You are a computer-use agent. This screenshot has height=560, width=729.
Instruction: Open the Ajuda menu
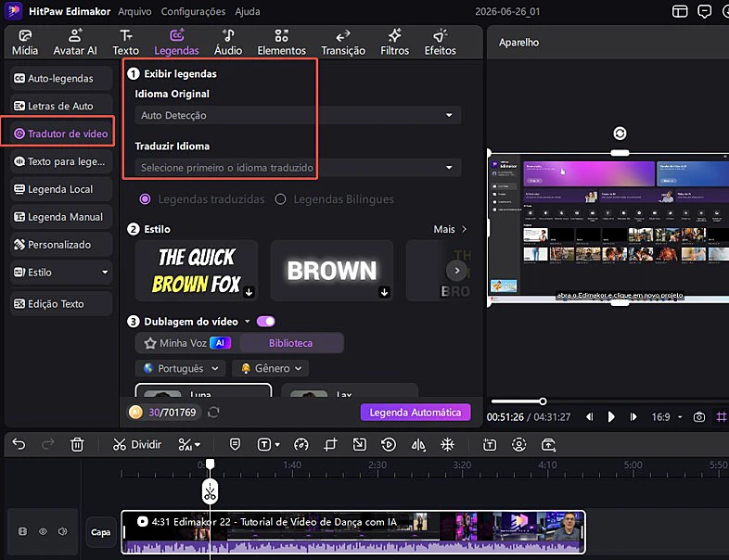(248, 12)
